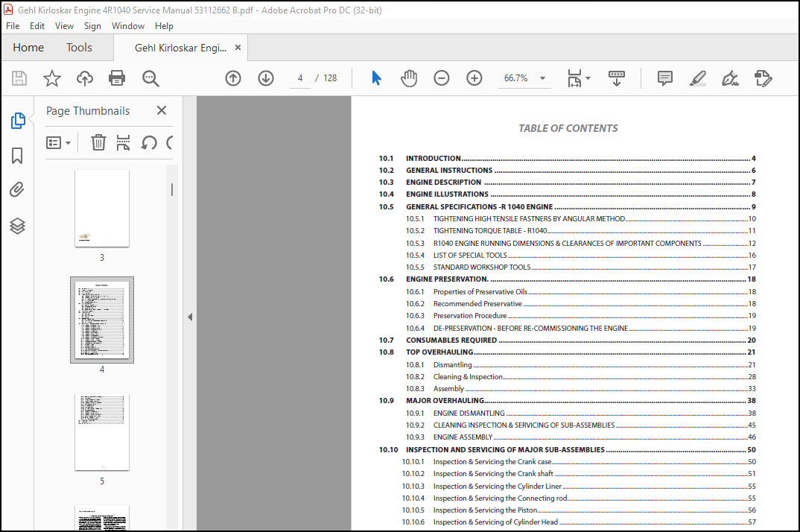Click the fit page scrolling icon
Viewport: 800px width, 532px height.
[x=574, y=78]
